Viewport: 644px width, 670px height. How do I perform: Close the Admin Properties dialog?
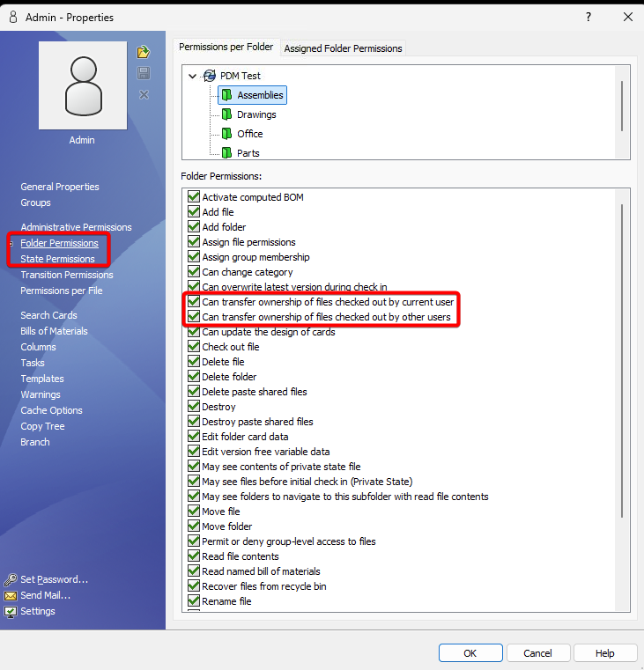pyautogui.click(x=628, y=17)
